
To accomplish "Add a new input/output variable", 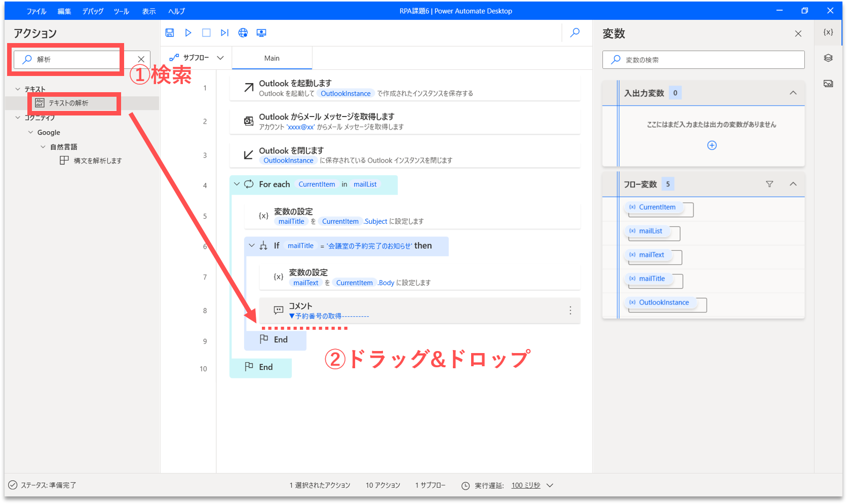I will [x=712, y=145].
